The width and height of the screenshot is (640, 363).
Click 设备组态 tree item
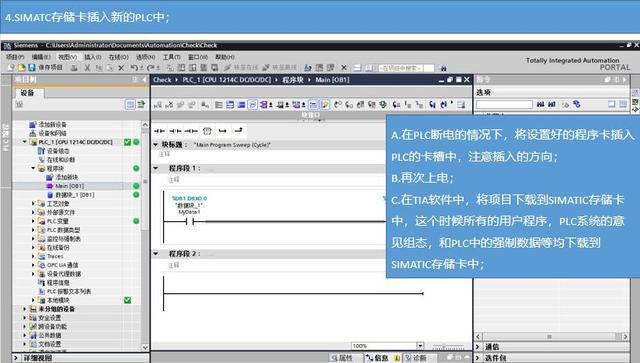tap(58, 151)
